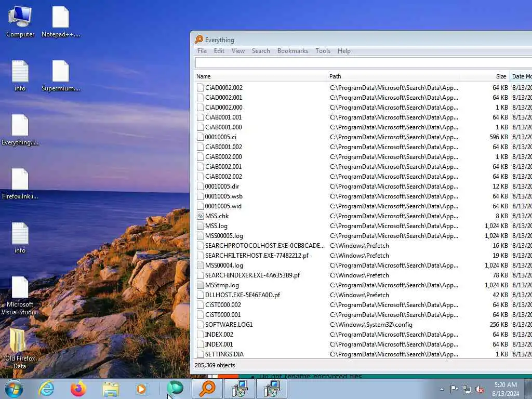Select the SEARCHPROTOCOLHOST.EXE prefetch file row
Image resolution: width=532 pixels, height=399 pixels.
click(x=363, y=245)
